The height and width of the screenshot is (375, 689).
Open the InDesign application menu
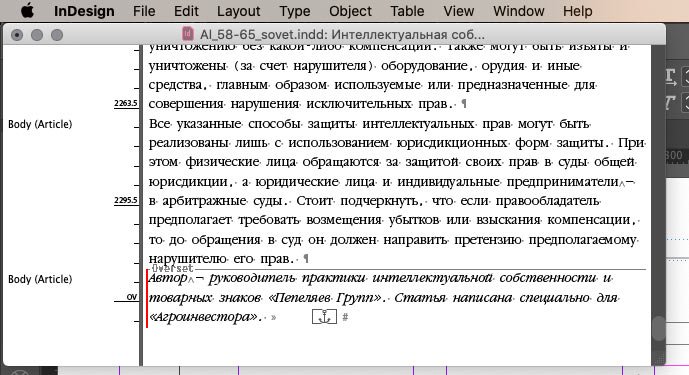pyautogui.click(x=84, y=11)
